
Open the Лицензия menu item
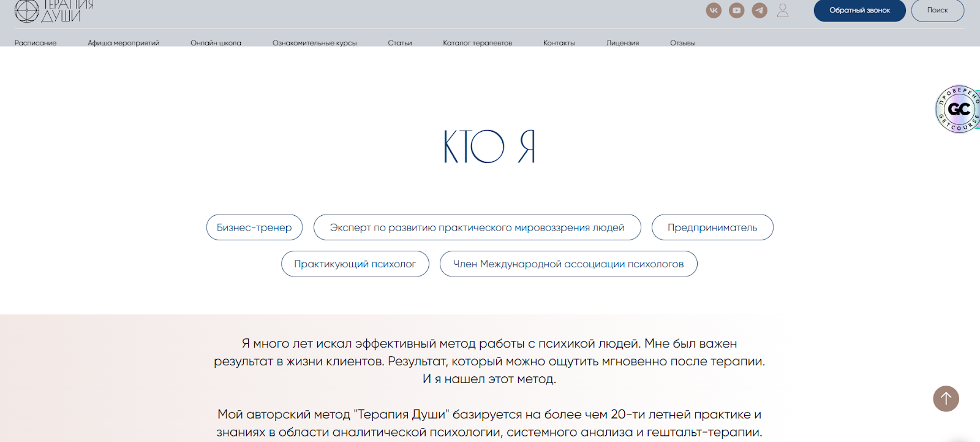coord(622,43)
